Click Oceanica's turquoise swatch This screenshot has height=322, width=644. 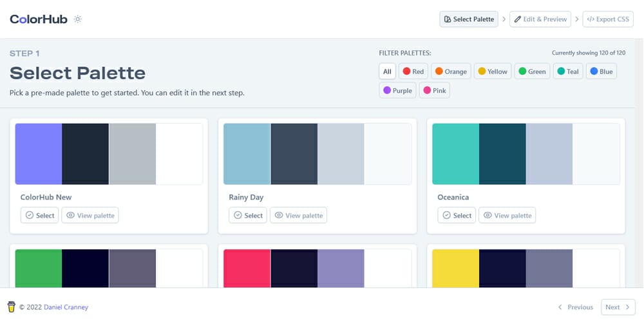[x=455, y=154]
